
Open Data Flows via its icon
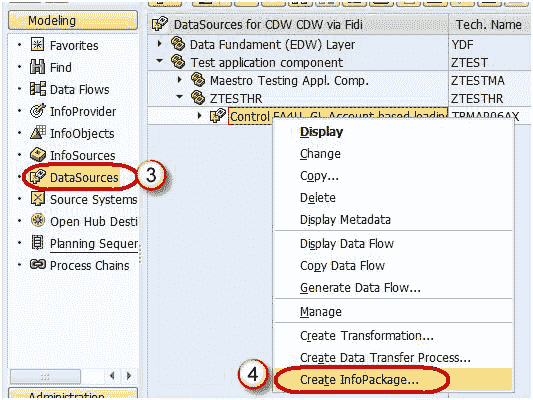(37, 89)
